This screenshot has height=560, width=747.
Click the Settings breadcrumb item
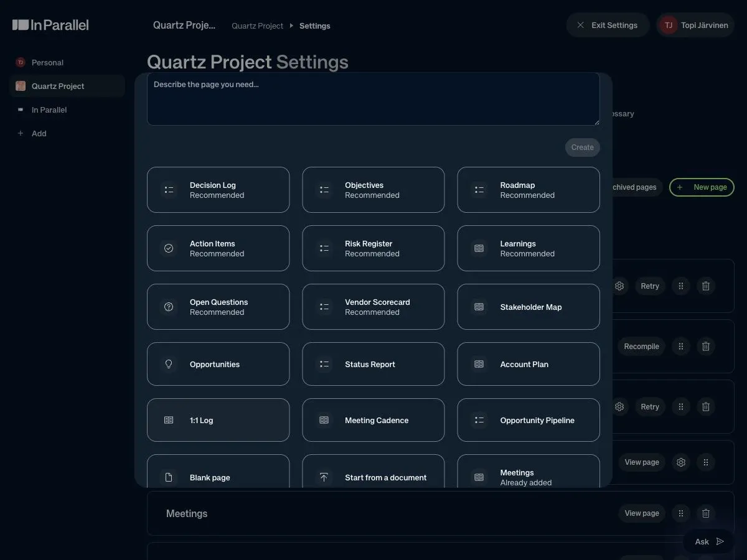click(314, 26)
